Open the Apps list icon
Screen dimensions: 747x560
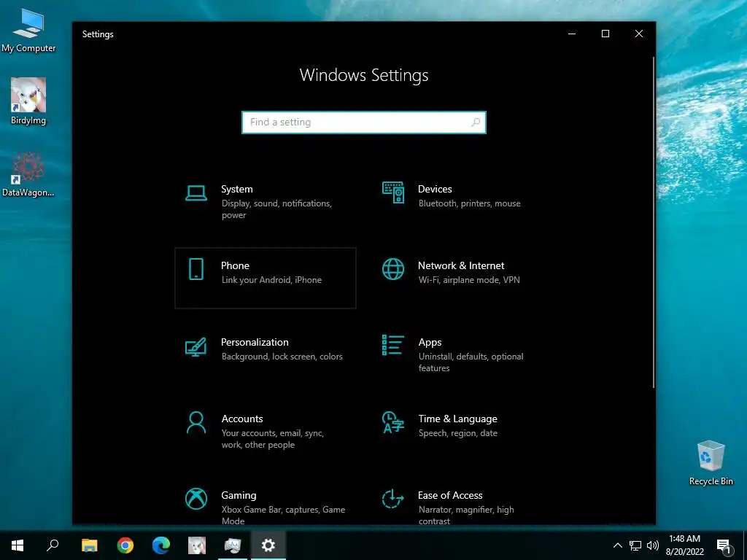pos(393,345)
